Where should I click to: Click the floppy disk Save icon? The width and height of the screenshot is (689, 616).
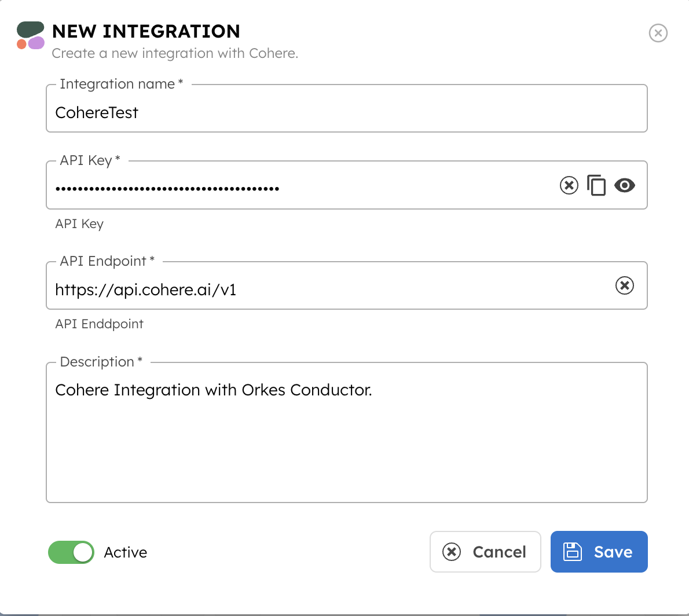[x=573, y=552]
